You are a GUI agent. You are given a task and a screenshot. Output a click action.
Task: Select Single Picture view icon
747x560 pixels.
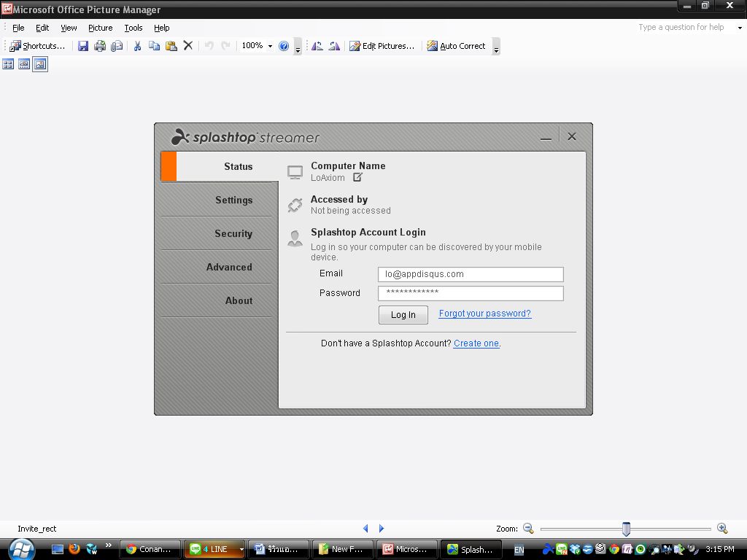(40, 64)
